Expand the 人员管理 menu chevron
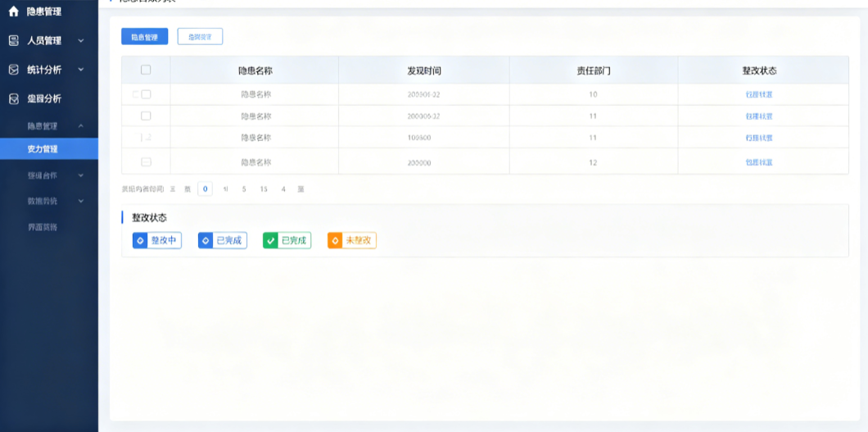This screenshot has width=868, height=432. [x=81, y=40]
